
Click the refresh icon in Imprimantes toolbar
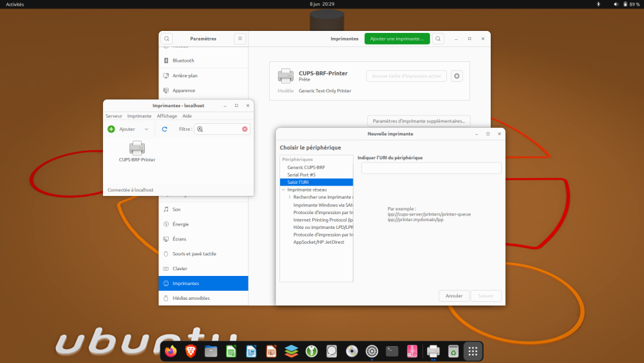[164, 129]
